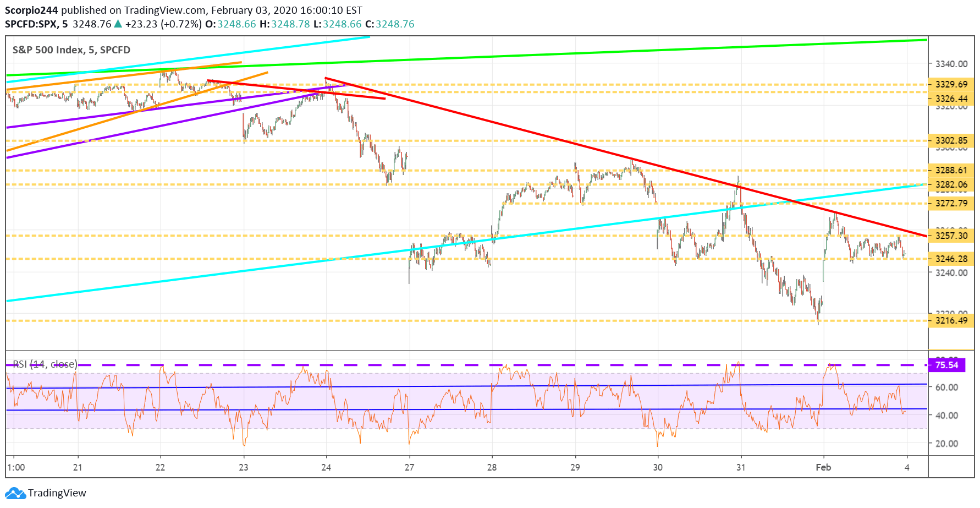Select the 3288.61 price level label
The height and width of the screenshot is (508, 980).
pos(951,170)
